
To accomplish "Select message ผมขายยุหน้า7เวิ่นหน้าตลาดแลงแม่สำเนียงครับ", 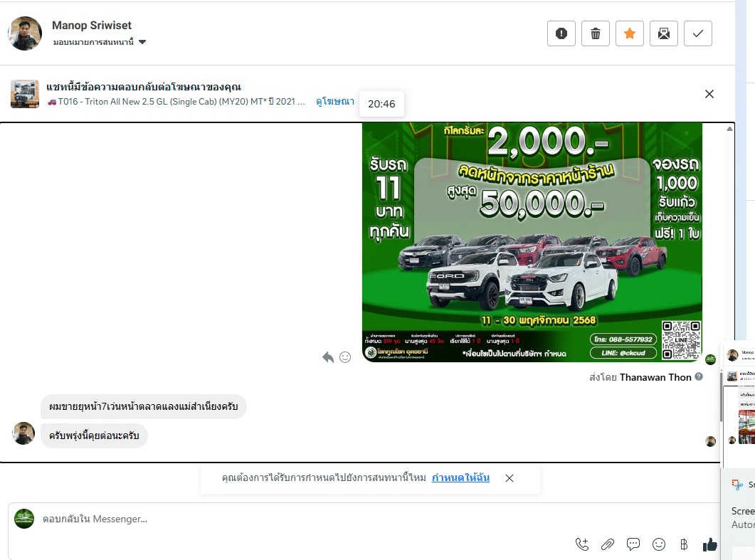I will 144,407.
